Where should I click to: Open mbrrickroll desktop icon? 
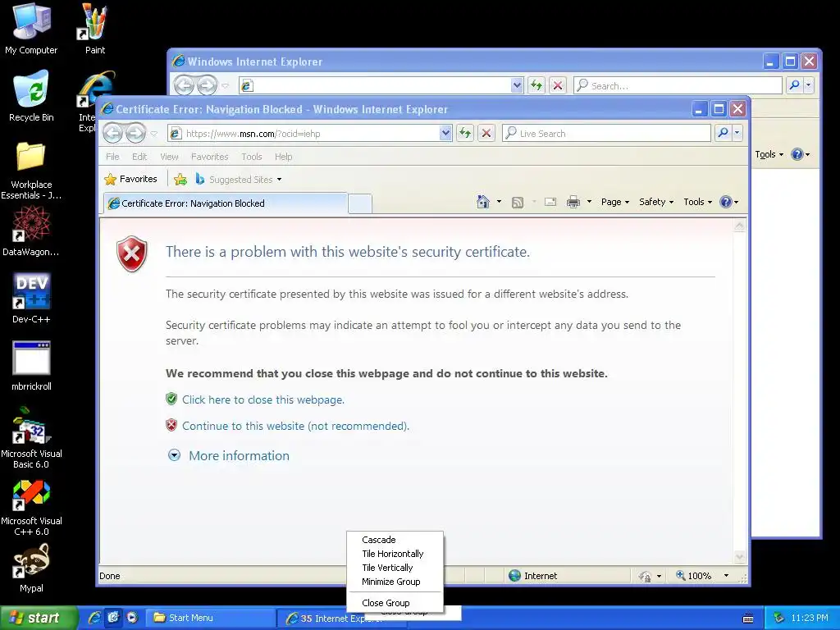pyautogui.click(x=31, y=365)
